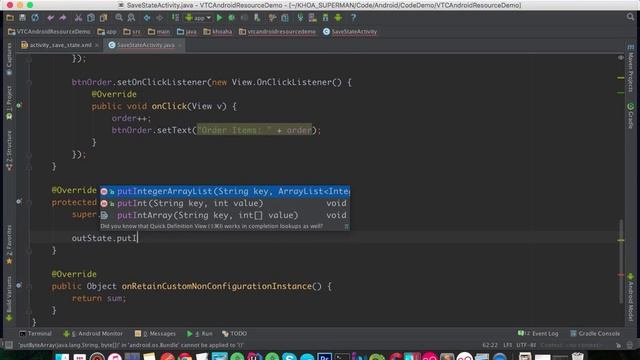
Task: Open the Android Model side panel
Action: tap(631, 297)
